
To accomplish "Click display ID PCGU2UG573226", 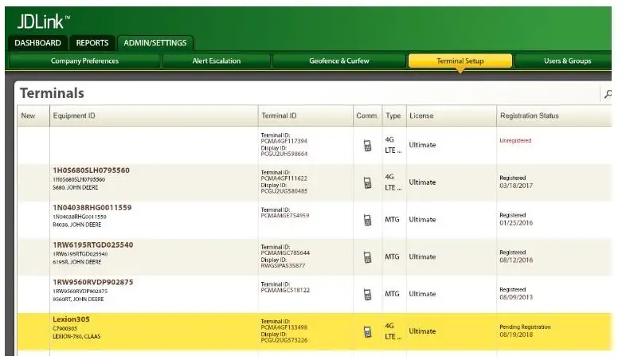I will coord(284,340).
